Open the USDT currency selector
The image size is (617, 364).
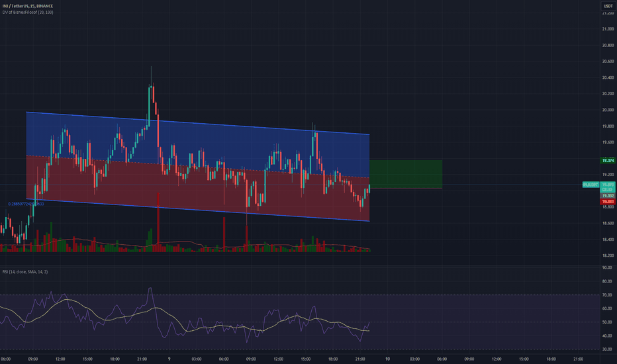(x=608, y=6)
